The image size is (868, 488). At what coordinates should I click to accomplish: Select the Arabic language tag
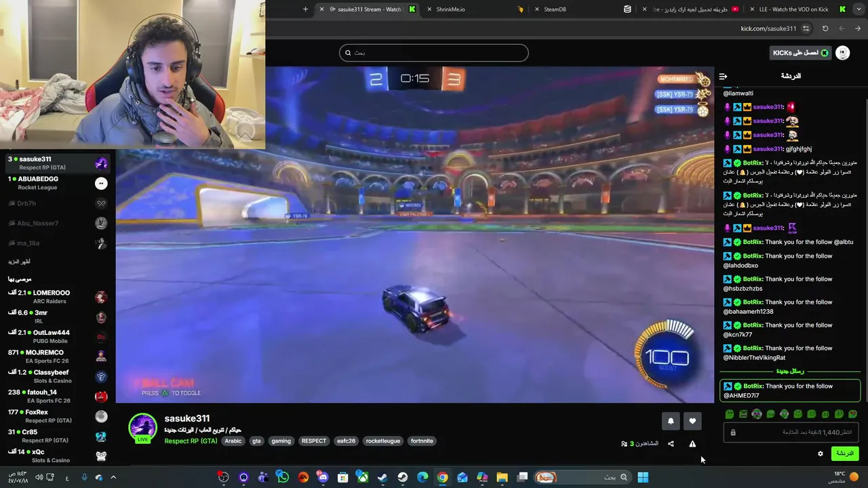(x=233, y=441)
